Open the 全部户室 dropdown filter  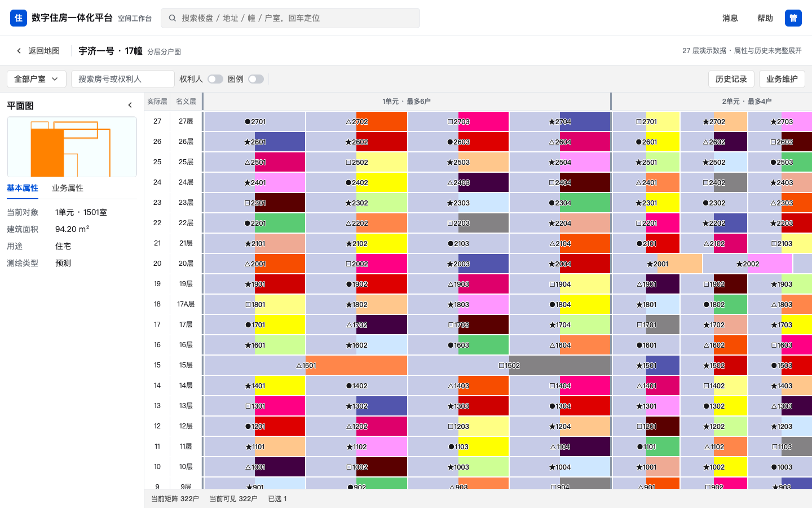pos(37,79)
